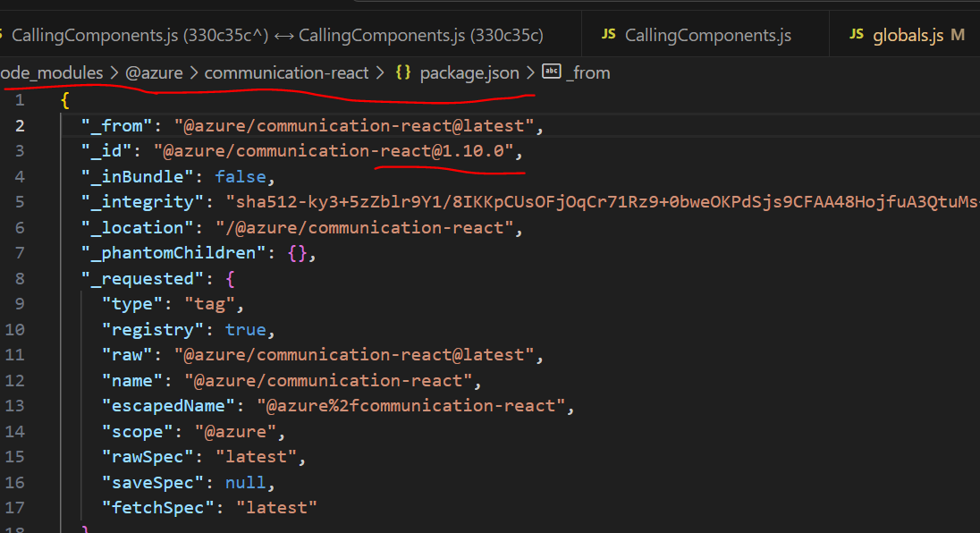Click the "saveSpec" key

(x=153, y=482)
